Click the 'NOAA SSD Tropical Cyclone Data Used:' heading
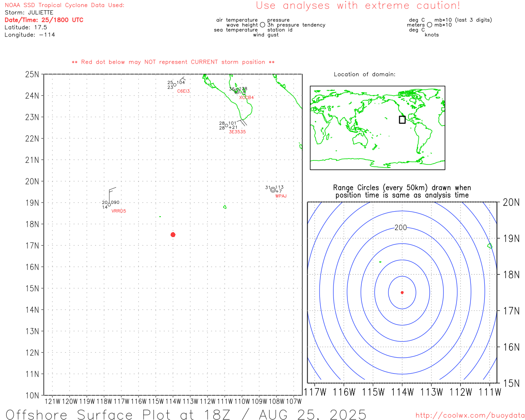525x420 pixels. 64,5
